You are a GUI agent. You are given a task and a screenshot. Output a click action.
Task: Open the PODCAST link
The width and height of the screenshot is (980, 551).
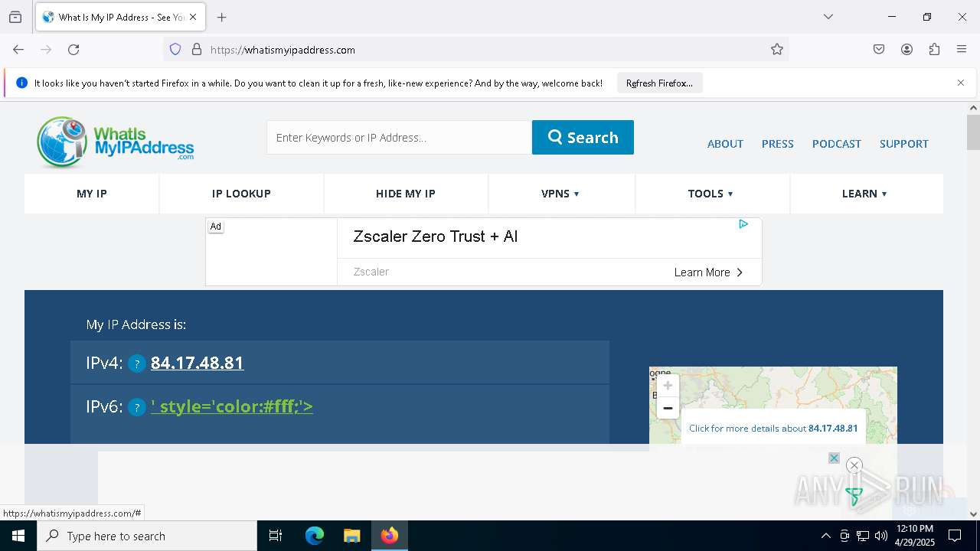836,144
